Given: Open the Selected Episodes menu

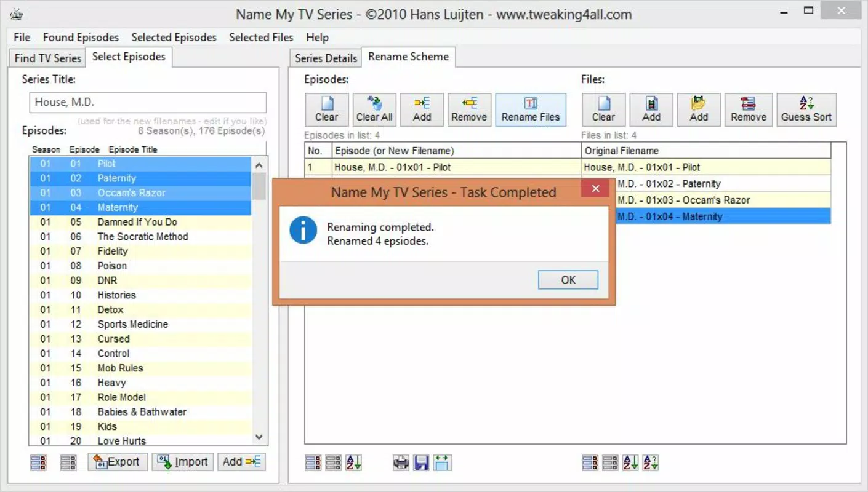Looking at the screenshot, I should [x=174, y=37].
